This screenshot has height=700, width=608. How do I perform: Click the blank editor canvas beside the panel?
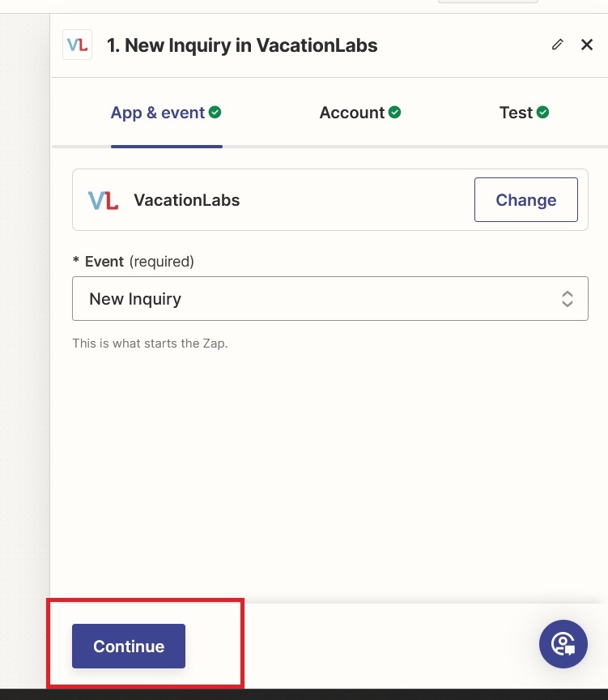24,324
